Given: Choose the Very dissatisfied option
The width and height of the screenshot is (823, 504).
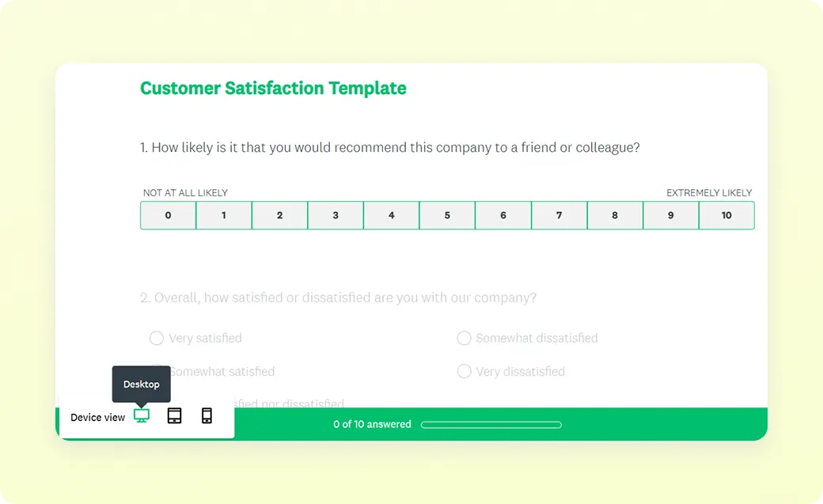Looking at the screenshot, I should coord(465,372).
